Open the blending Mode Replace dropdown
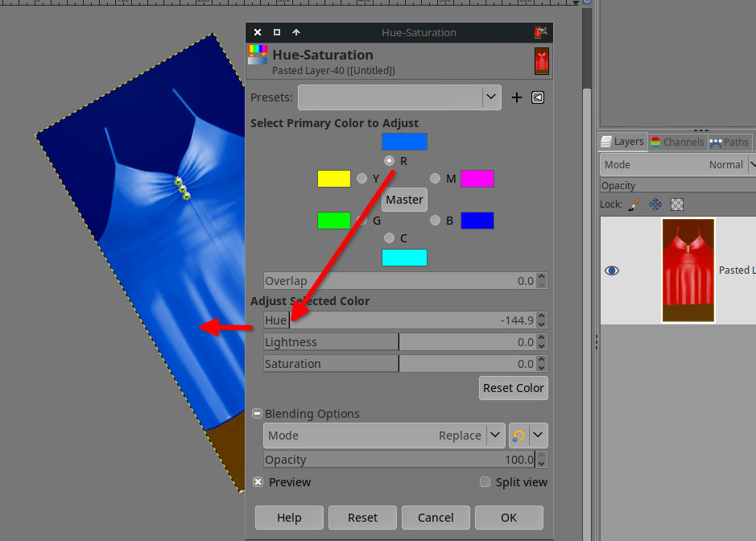Screen dimensions: 756x541 [384, 436]
